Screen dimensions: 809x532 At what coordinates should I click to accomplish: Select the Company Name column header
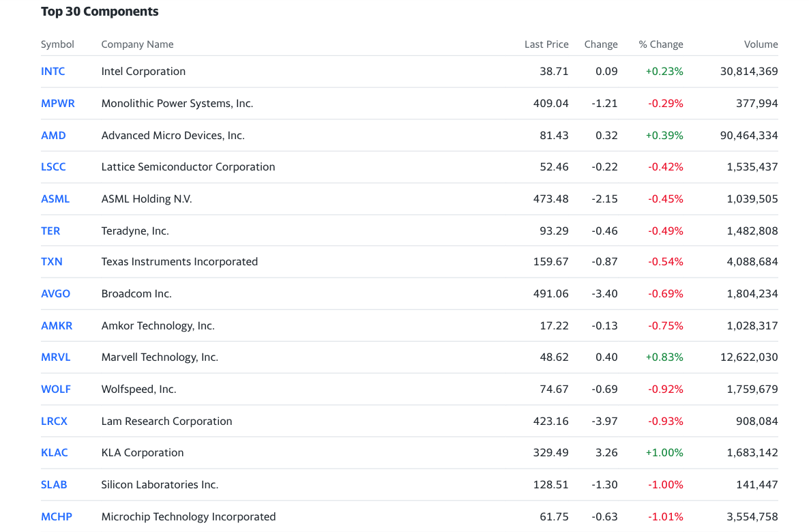pyautogui.click(x=137, y=44)
